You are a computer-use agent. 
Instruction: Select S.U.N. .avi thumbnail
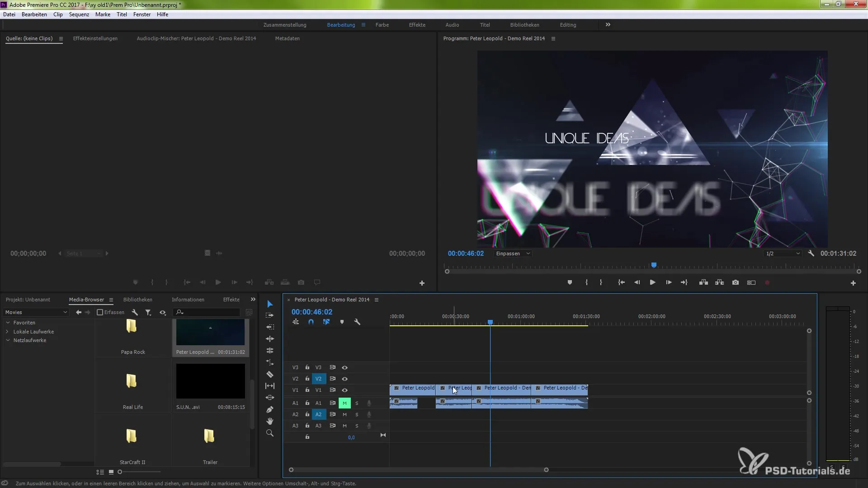click(210, 381)
